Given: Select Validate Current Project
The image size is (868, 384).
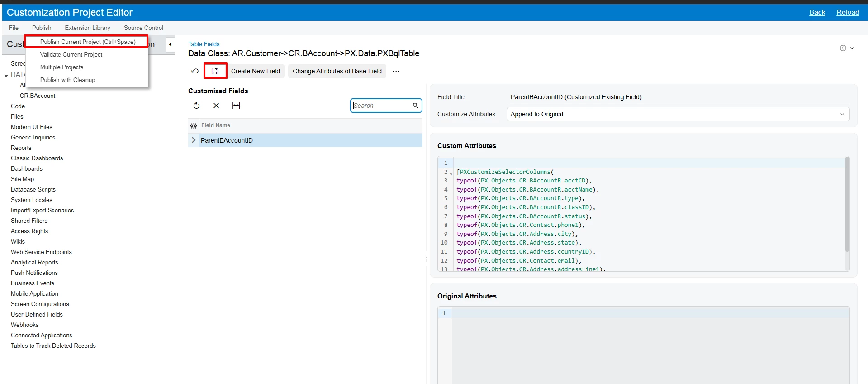Looking at the screenshot, I should click(x=71, y=54).
